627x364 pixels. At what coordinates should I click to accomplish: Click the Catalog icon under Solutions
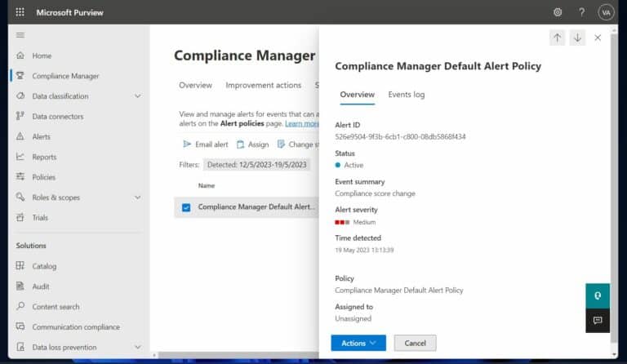20,266
